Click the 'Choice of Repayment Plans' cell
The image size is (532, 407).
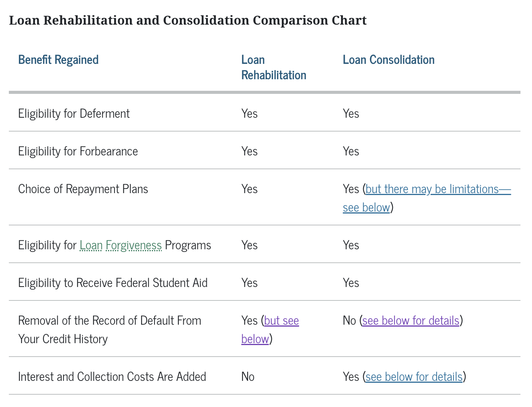83,189
